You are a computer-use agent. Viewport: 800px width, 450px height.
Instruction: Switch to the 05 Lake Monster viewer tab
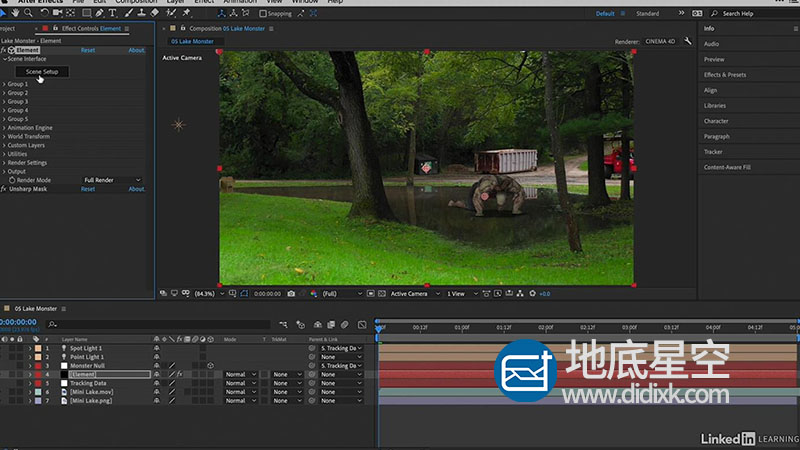[192, 41]
